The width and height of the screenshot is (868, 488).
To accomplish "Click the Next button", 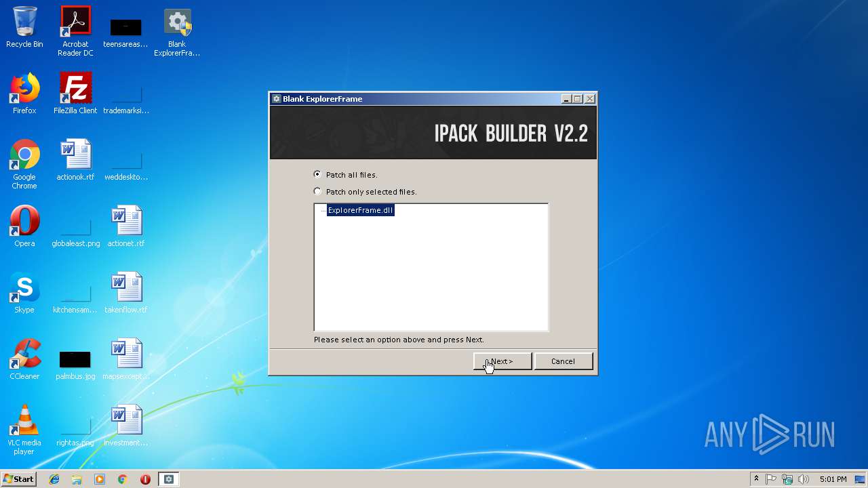I will tap(502, 361).
